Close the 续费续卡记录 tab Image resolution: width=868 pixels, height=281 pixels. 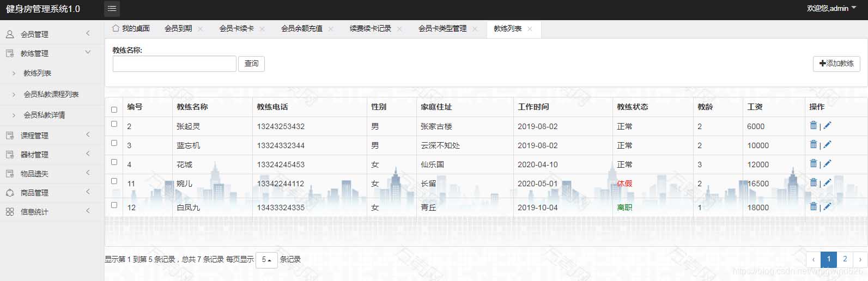click(399, 29)
